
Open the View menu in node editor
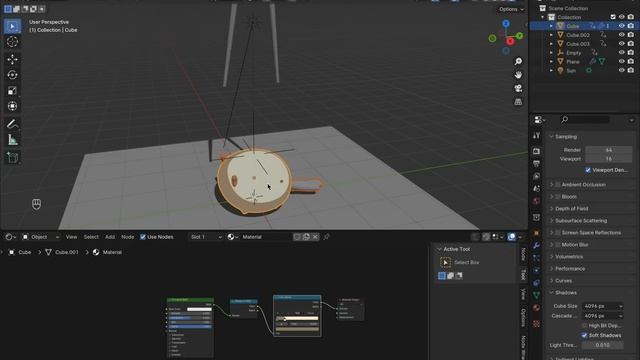[x=71, y=237]
